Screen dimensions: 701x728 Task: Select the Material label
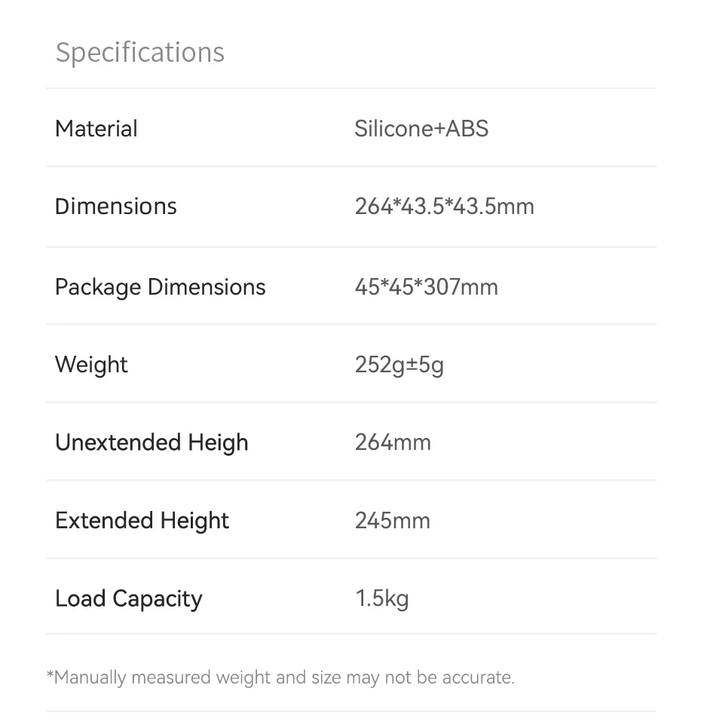pyautogui.click(x=96, y=129)
